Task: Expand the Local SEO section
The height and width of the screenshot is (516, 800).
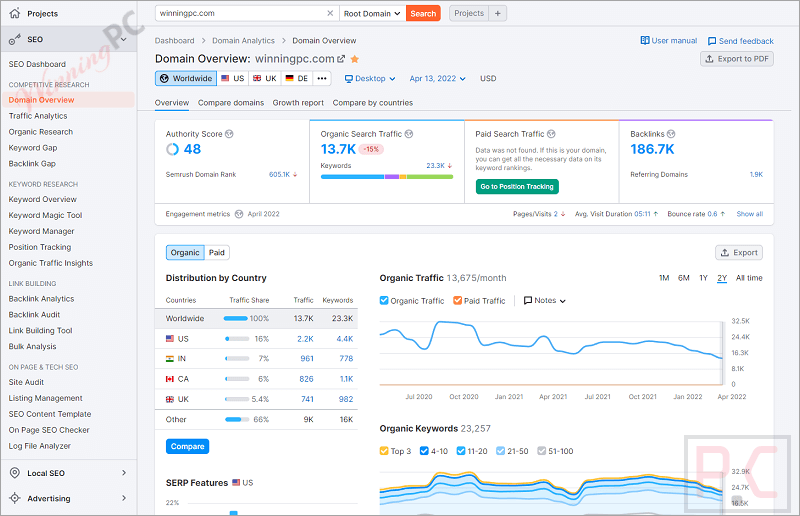Action: (x=123, y=473)
